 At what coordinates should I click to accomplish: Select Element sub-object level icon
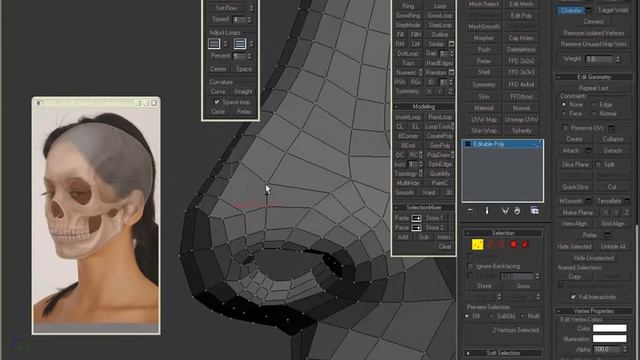pos(525,244)
